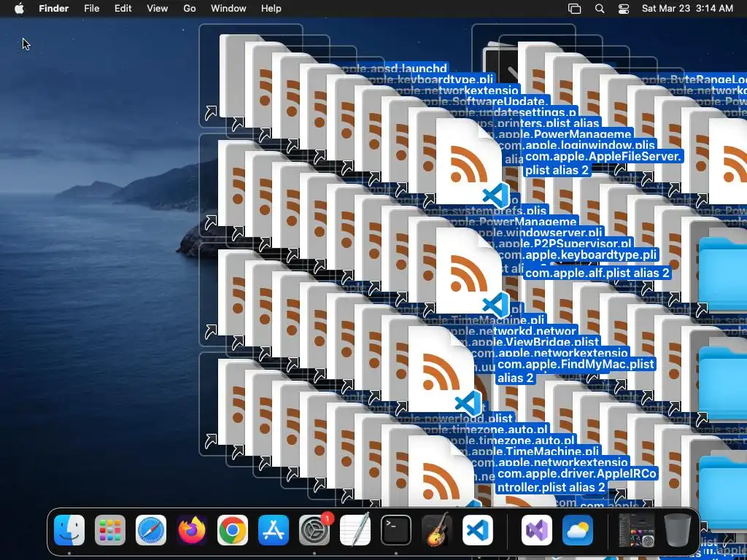
Task: Open Google Chrome from the Dock
Action: pos(233,530)
